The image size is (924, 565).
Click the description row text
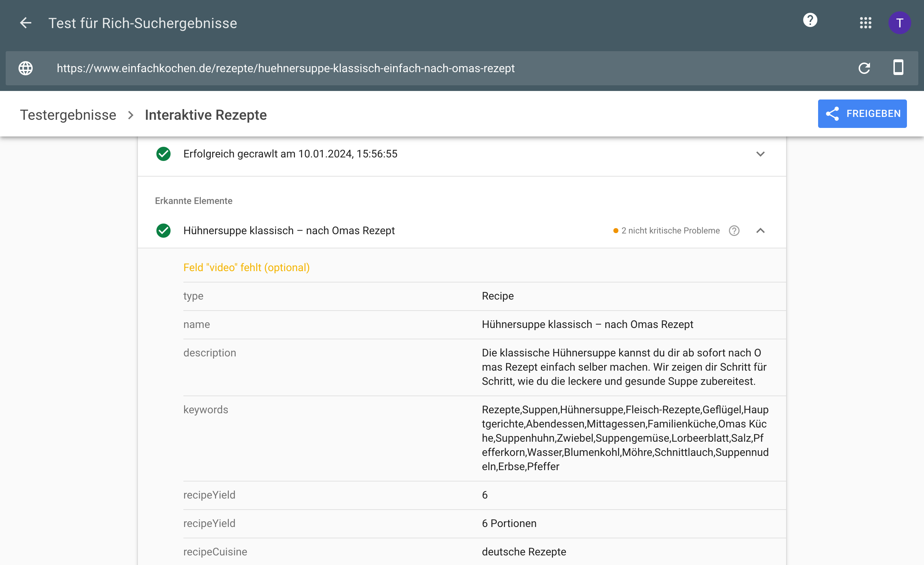tap(625, 367)
